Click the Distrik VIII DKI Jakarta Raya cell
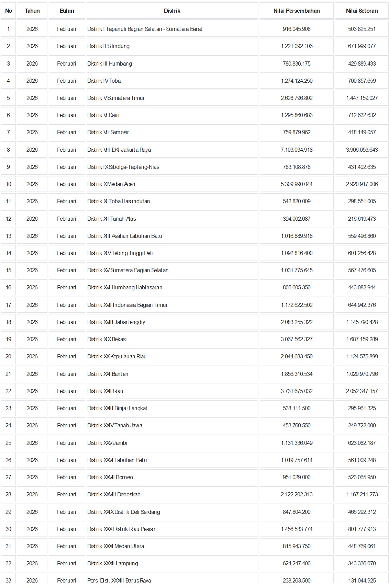 pyautogui.click(x=119, y=150)
